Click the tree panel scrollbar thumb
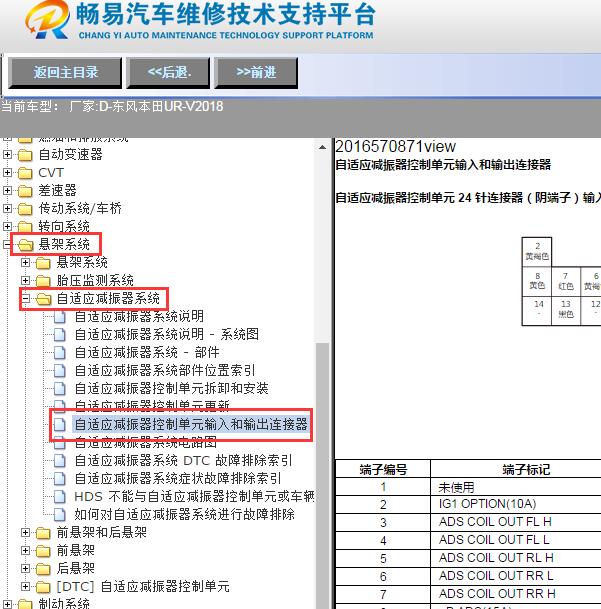The image size is (601, 609). click(322, 474)
